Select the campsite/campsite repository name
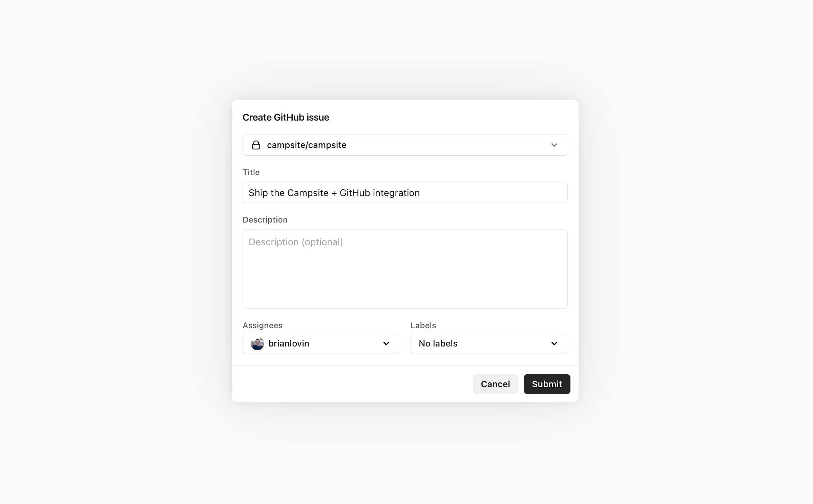The width and height of the screenshot is (813, 504). 307,145
